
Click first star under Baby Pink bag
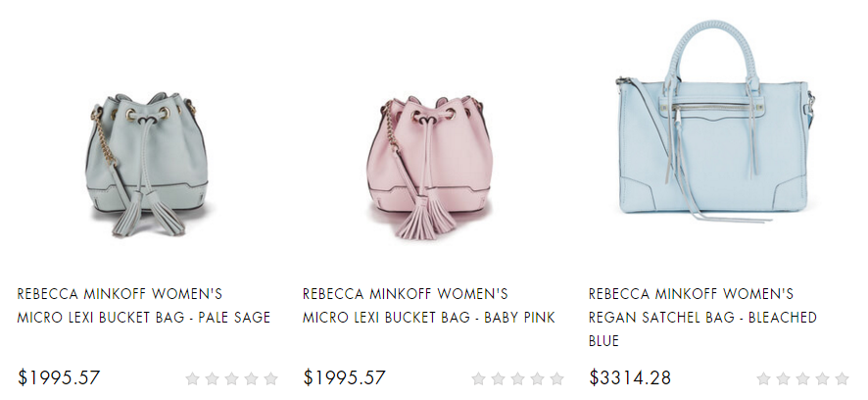[x=478, y=378]
